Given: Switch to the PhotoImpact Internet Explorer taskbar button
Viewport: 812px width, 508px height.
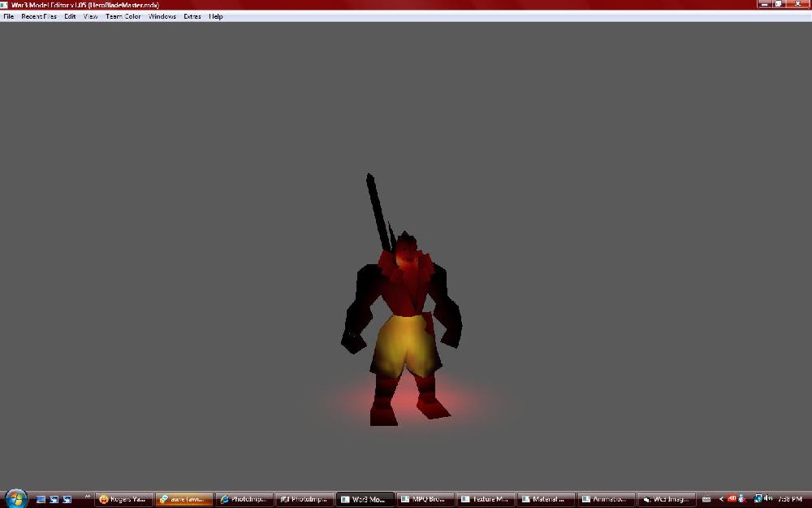Looking at the screenshot, I should click(x=244, y=500).
